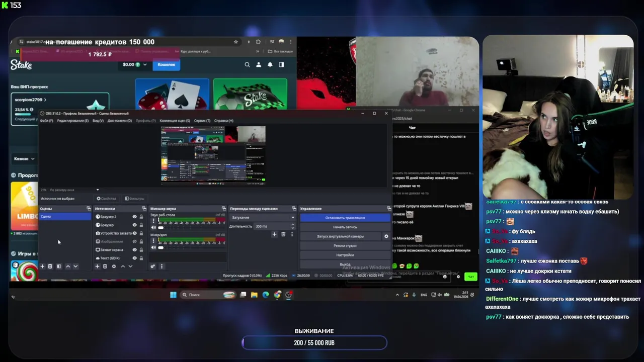The image size is (644, 362).
Task: Open Сервис (T) menu in OBS
Action: [x=202, y=121]
